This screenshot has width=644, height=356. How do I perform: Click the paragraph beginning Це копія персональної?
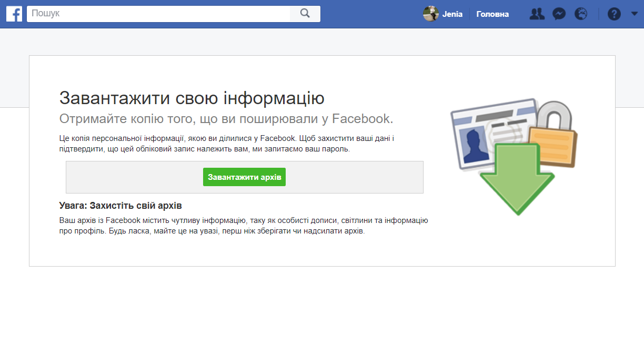(x=226, y=144)
